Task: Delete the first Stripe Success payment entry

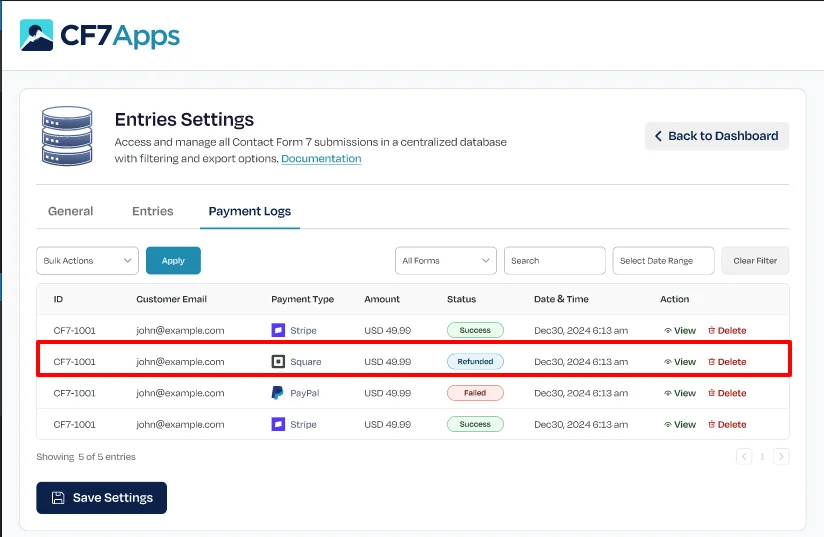Action: pos(727,331)
